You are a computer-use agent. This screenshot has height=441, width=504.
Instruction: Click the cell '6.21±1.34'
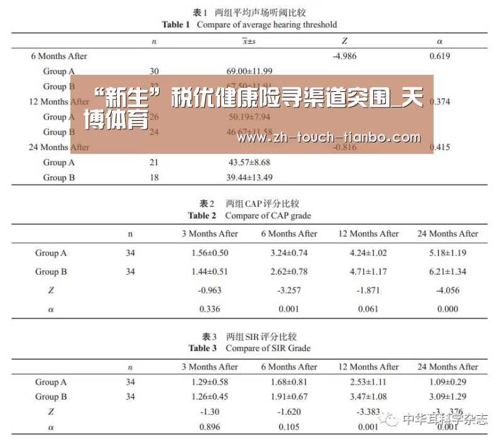447,271
